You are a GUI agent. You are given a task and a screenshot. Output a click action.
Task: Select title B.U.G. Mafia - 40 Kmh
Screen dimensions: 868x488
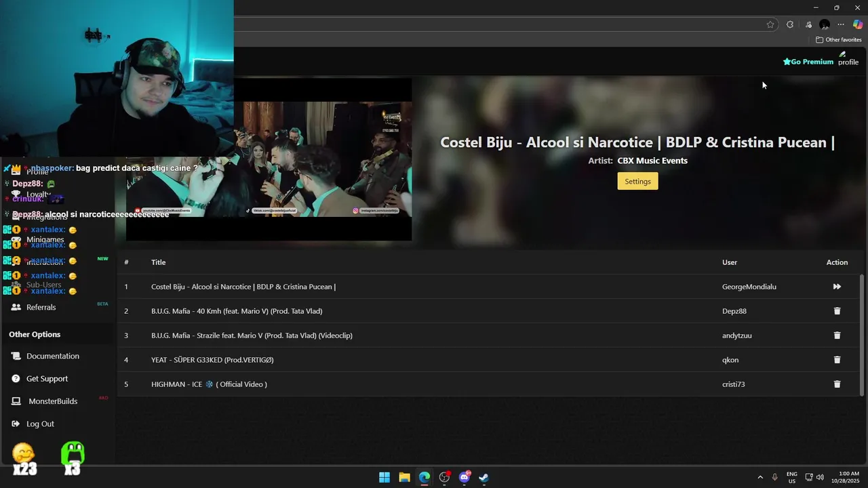pos(237,311)
